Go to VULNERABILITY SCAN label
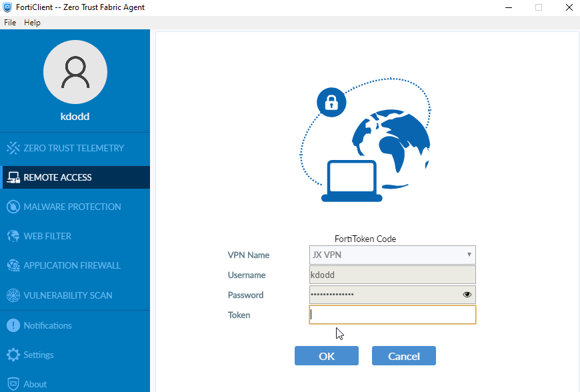 tap(68, 295)
